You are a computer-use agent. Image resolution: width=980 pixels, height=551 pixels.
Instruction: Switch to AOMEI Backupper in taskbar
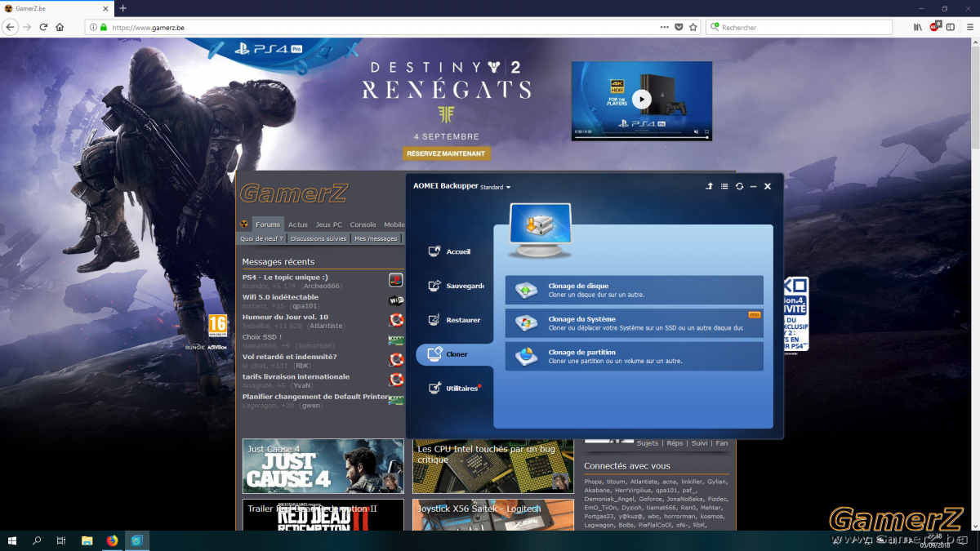(137, 540)
